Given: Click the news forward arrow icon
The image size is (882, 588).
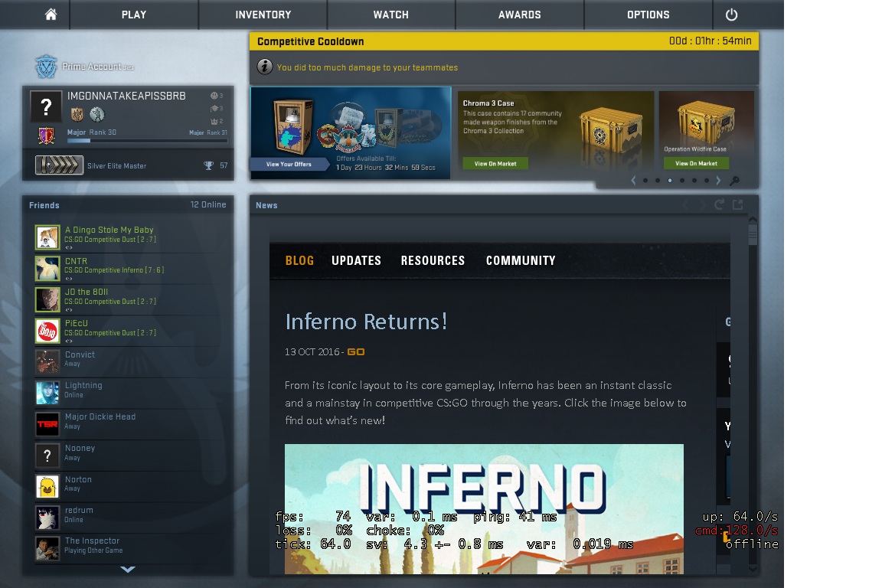Looking at the screenshot, I should (702, 205).
